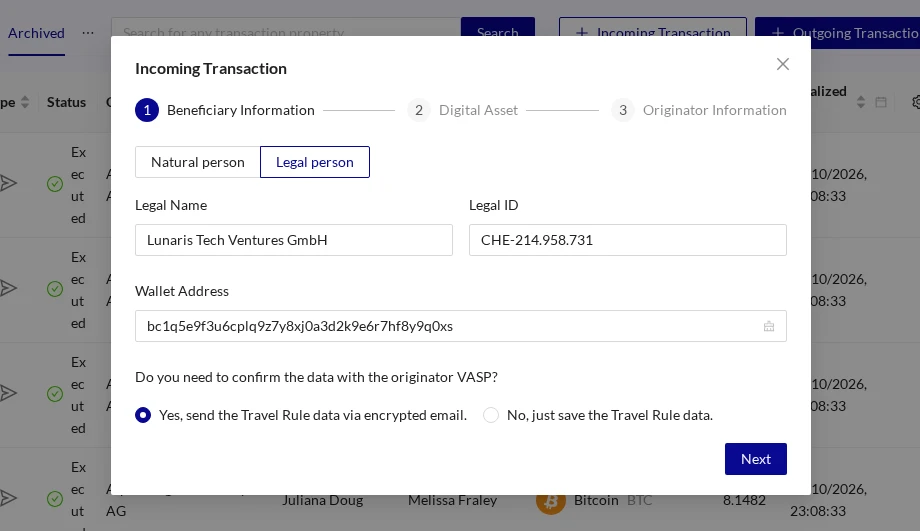Click the first row's send arrow icon
The width and height of the screenshot is (920, 531).
(8, 183)
